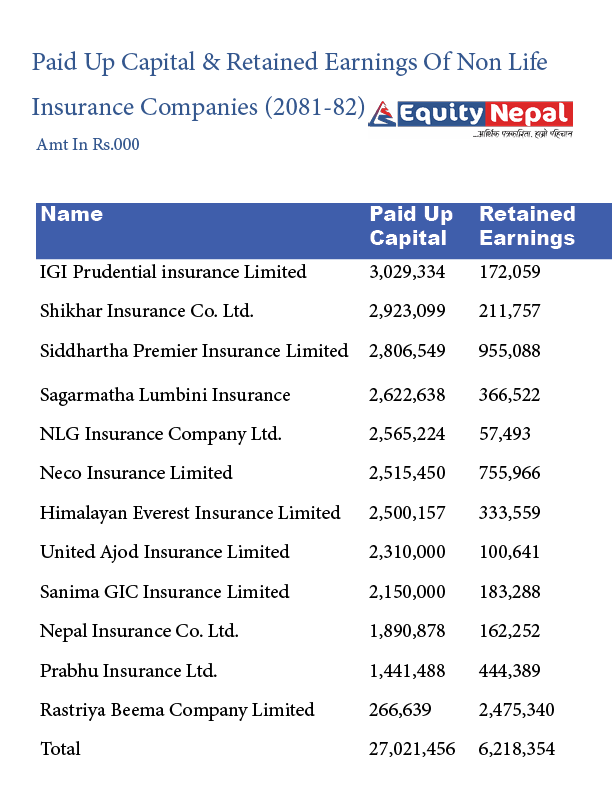Click the Equity Nepal logo

[470, 118]
